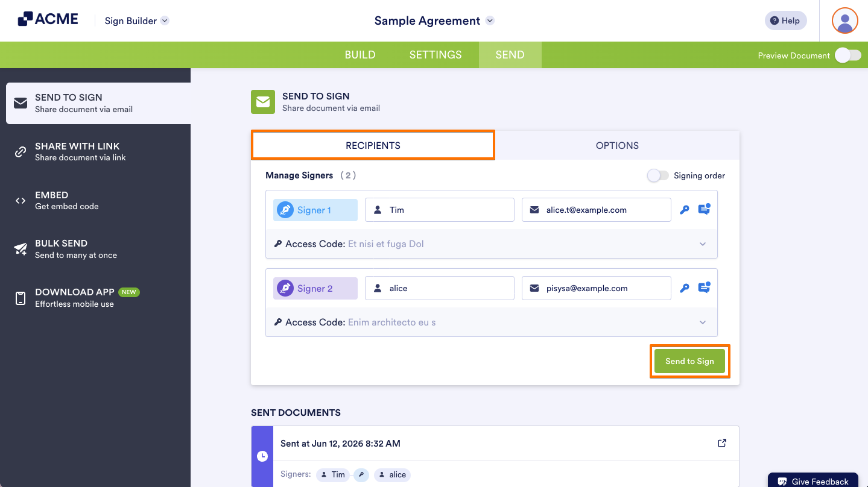Click the Signer 1 role badge

tap(315, 210)
